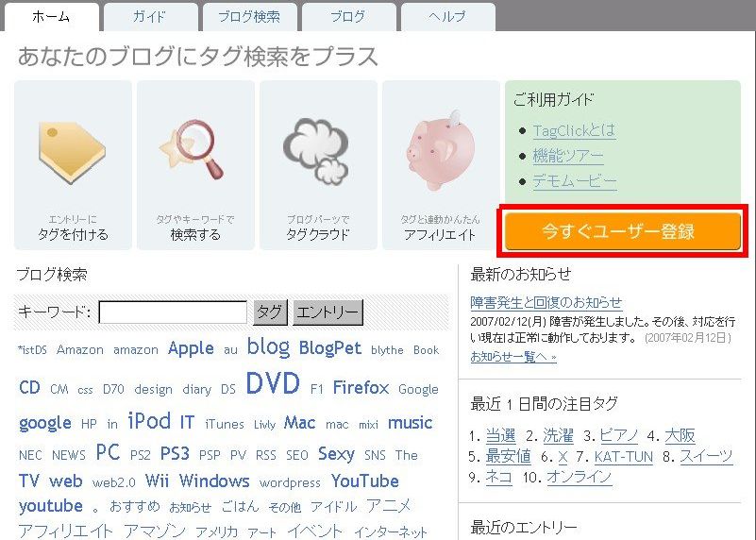
Task: Click the お知らせ一覧へ link
Action: [x=513, y=357]
